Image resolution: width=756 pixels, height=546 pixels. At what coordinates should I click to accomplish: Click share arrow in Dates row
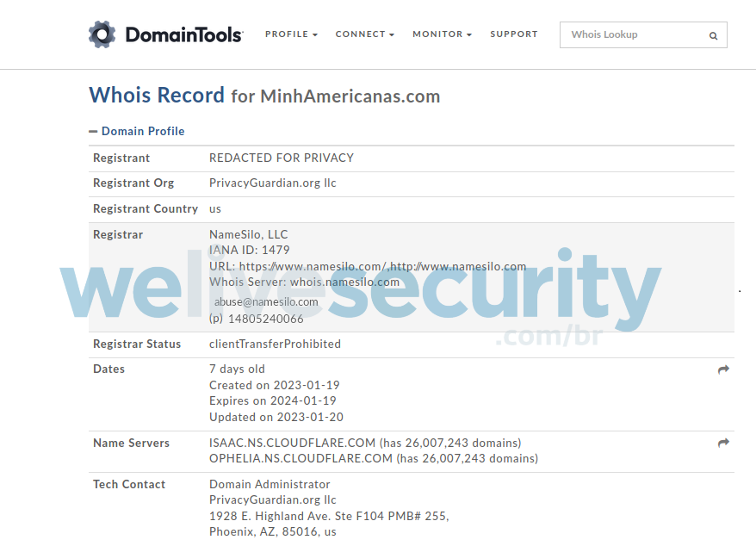[723, 369]
